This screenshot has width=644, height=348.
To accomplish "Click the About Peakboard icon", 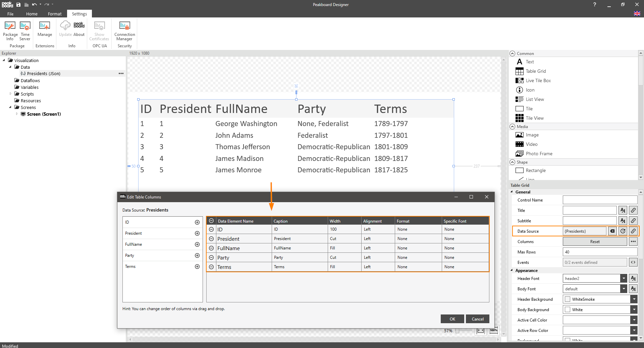I will pyautogui.click(x=79, y=29).
